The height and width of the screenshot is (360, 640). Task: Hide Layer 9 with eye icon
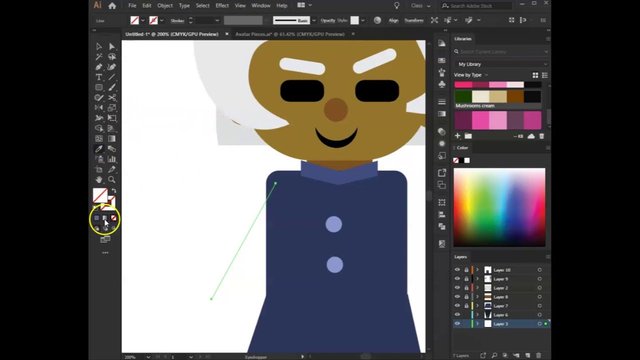point(457,279)
